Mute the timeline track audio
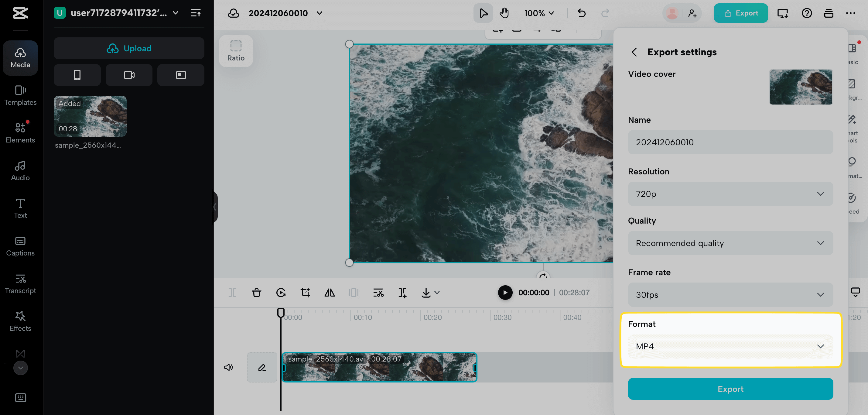Image resolution: width=868 pixels, height=415 pixels. pos(228,367)
